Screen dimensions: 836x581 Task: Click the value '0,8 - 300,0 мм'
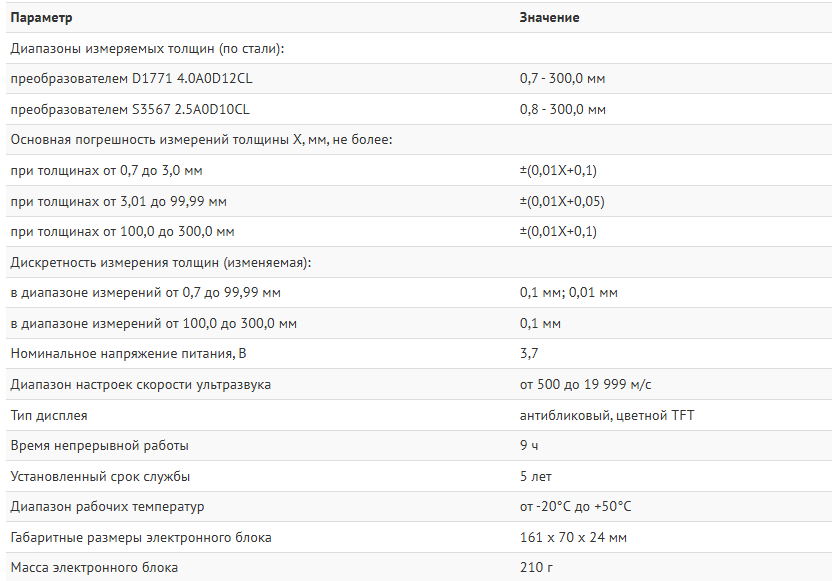[x=562, y=109]
